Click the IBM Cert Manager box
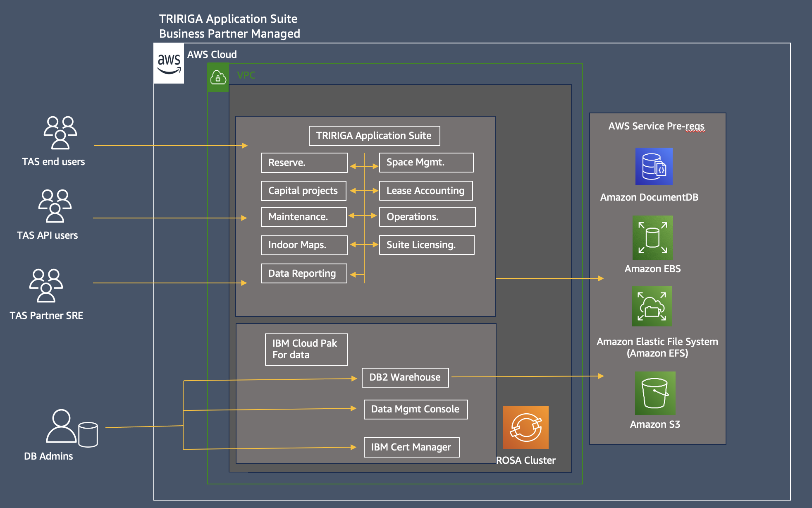This screenshot has height=508, width=812. click(x=411, y=447)
